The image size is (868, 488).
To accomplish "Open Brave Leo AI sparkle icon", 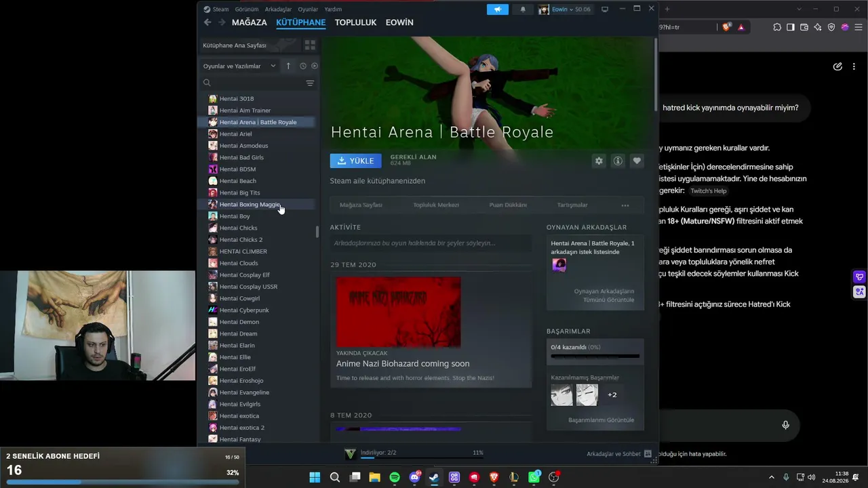I will pyautogui.click(x=818, y=27).
